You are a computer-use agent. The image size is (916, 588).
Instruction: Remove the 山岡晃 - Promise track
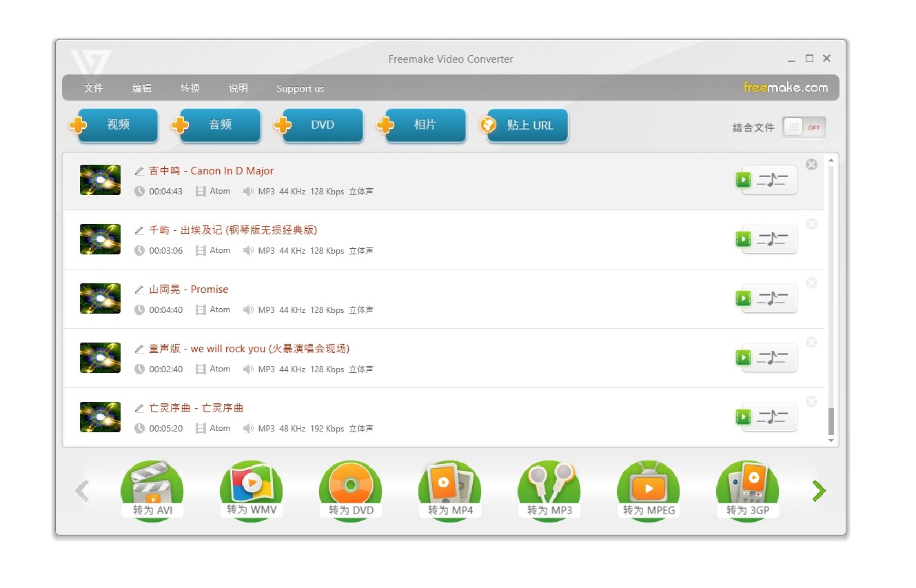click(812, 283)
